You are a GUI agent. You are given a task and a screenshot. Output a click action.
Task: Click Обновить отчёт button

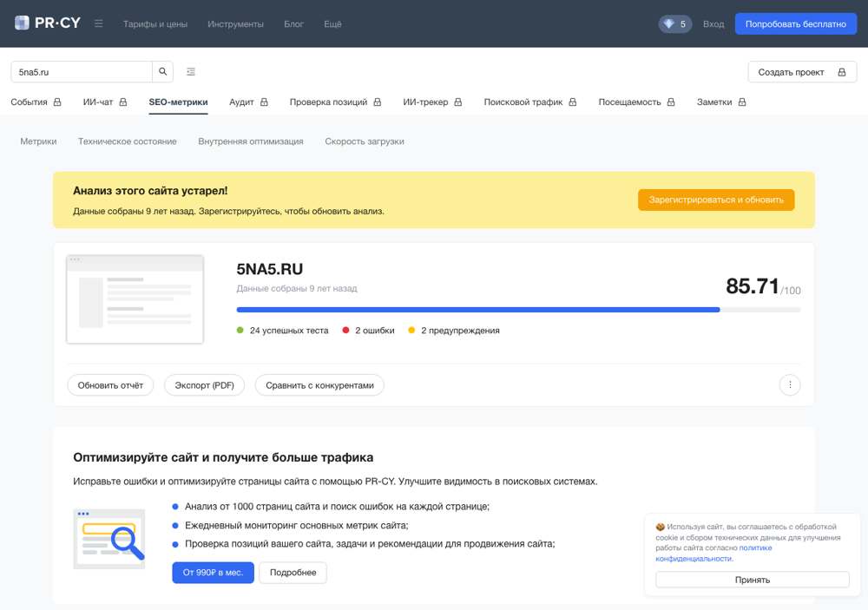tap(110, 385)
